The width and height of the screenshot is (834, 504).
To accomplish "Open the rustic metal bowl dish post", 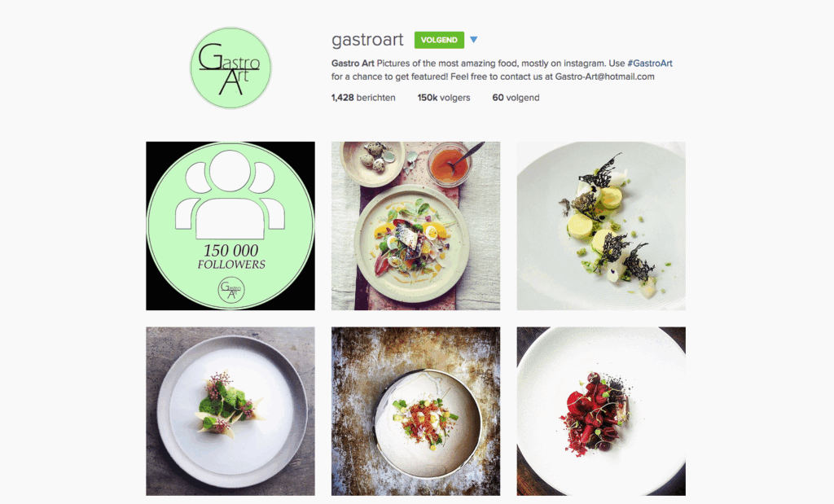I will tap(415, 411).
